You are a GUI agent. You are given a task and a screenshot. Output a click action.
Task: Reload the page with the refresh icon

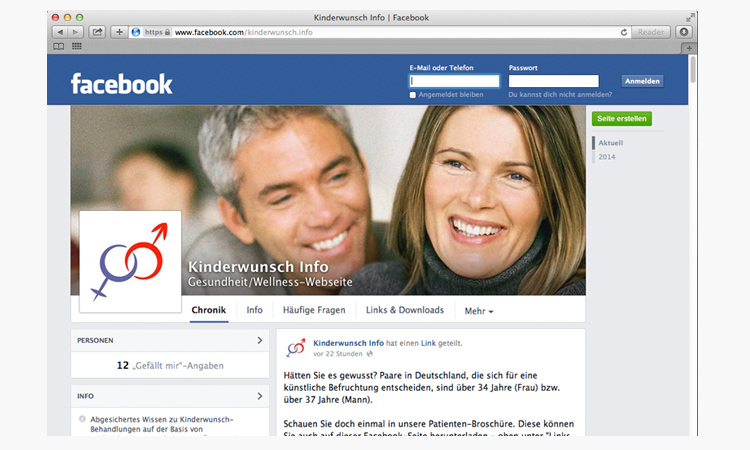click(x=624, y=32)
